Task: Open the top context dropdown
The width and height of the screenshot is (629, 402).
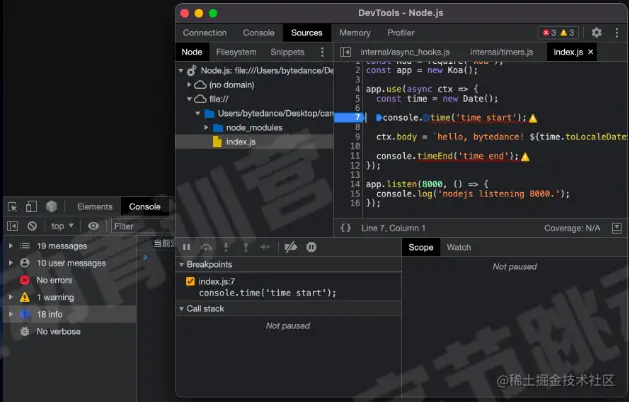Action: (62, 226)
